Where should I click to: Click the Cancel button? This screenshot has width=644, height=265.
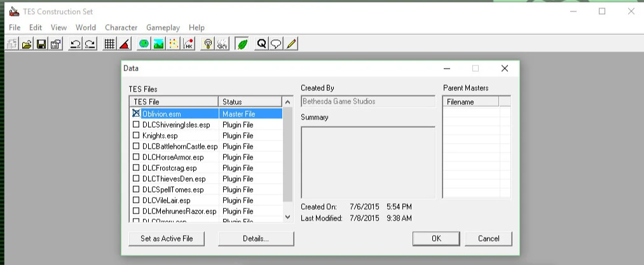pyautogui.click(x=489, y=239)
